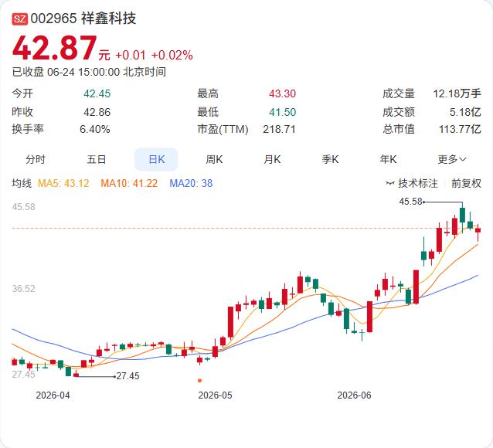Click the 最低 value 41.50
493x448 pixels.
pos(282,112)
